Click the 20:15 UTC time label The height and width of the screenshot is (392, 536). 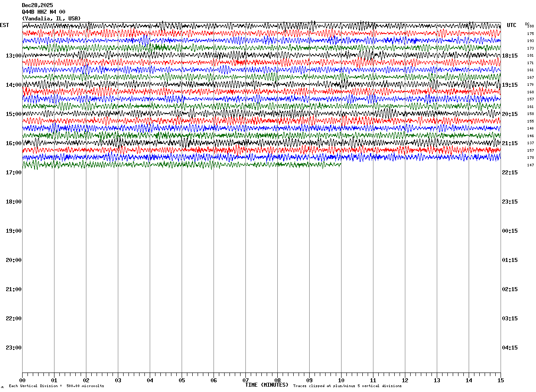click(x=509, y=114)
